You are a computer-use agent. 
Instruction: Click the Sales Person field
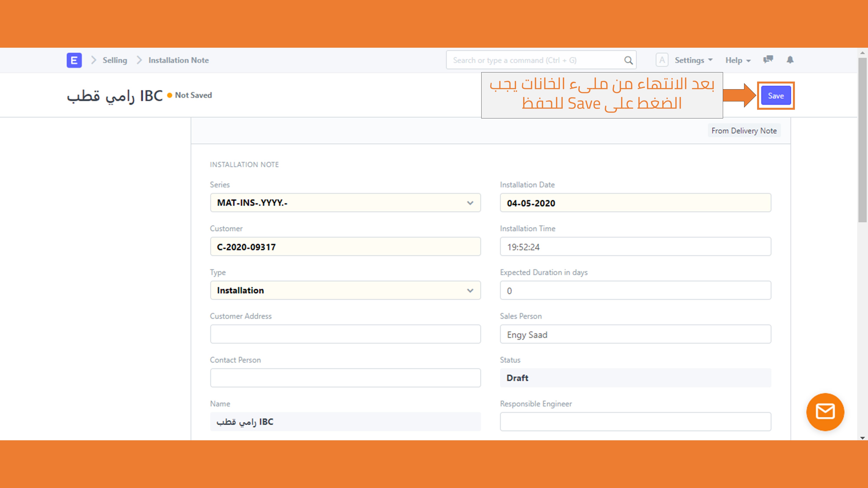click(636, 334)
